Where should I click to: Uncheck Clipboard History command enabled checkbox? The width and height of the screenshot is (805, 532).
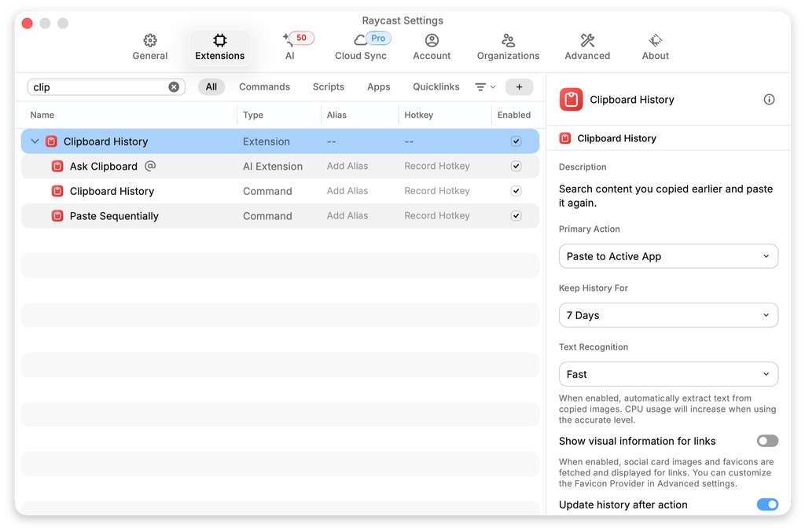[x=516, y=191]
